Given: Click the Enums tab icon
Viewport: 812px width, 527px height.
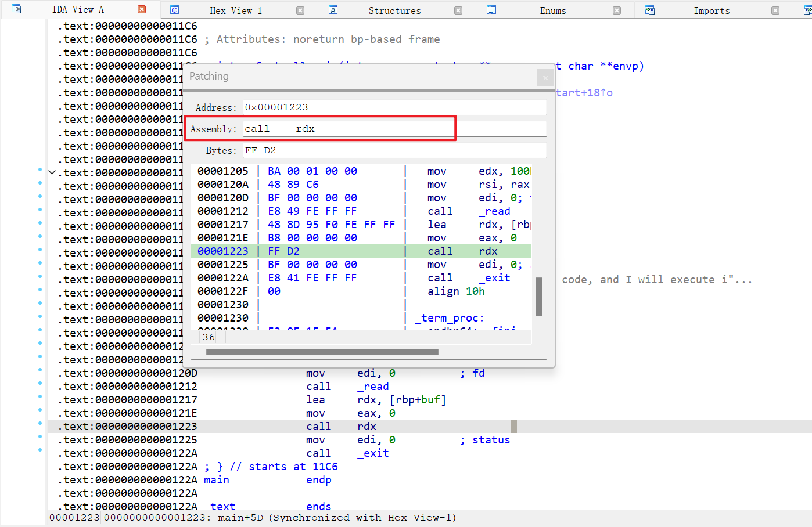Looking at the screenshot, I should pyautogui.click(x=491, y=10).
